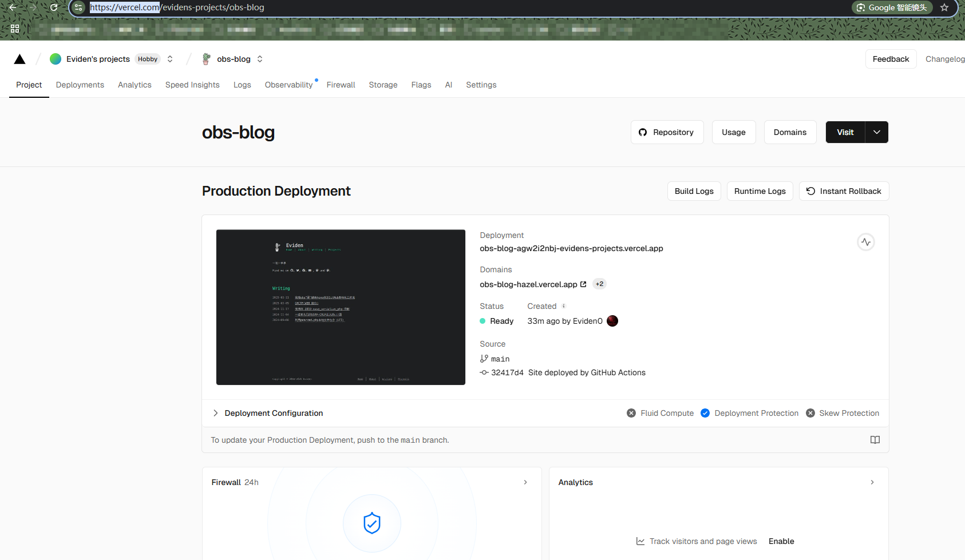Bookmark the page with the star icon
This screenshot has width=965, height=560.
[x=944, y=7]
